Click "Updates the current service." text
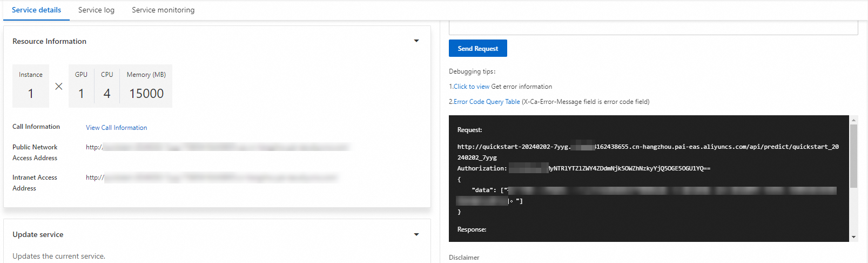The height and width of the screenshot is (263, 868). click(x=59, y=256)
